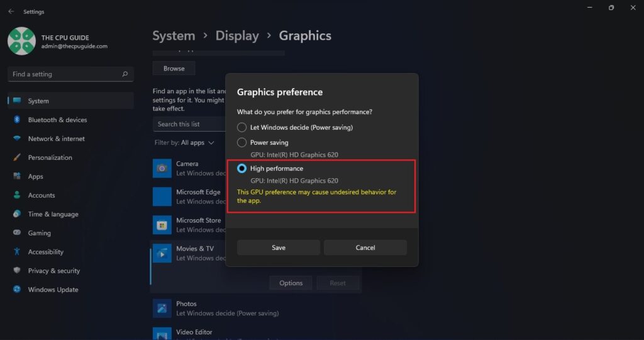The height and width of the screenshot is (340, 644).
Task: Click the Gaming controller icon
Action: point(17,233)
